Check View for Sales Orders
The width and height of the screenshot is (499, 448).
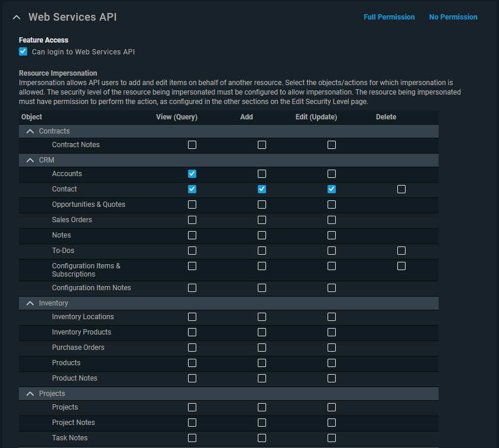click(192, 220)
